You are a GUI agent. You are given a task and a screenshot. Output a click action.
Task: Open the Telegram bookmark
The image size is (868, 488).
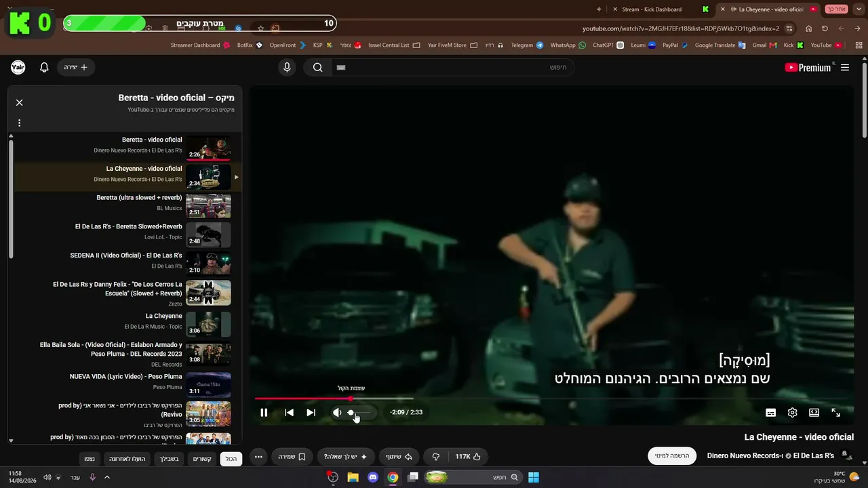pyautogui.click(x=527, y=45)
